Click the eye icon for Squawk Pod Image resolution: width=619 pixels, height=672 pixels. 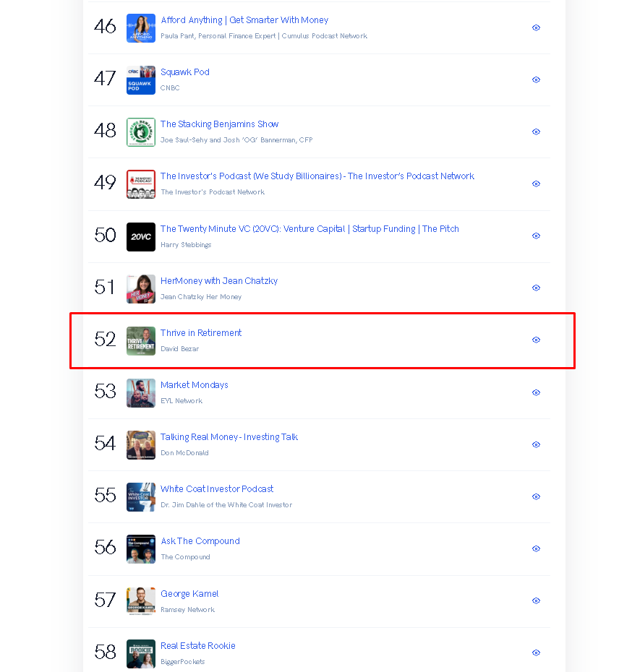[x=536, y=79]
